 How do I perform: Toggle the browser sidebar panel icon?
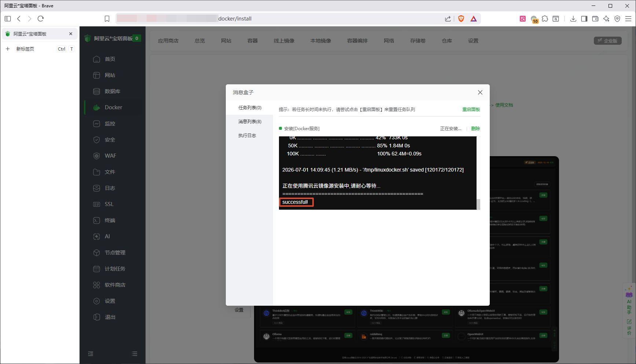[x=584, y=19]
